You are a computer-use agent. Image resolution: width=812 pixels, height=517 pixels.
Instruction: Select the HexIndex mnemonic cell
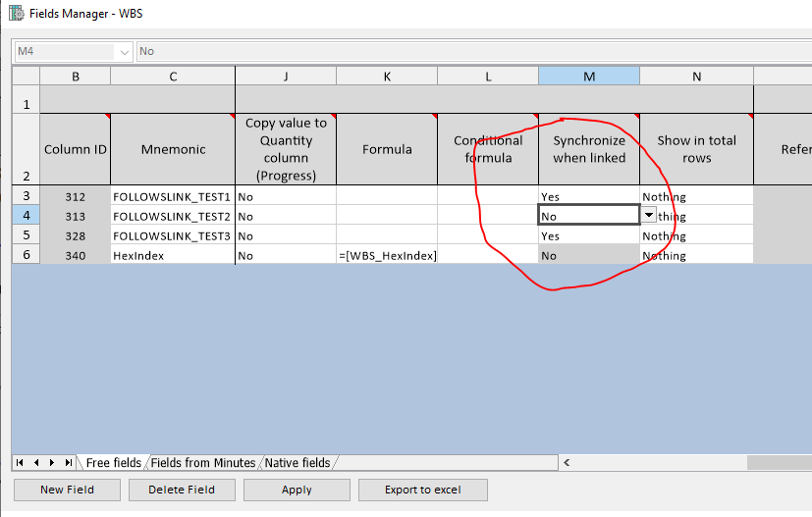173,255
